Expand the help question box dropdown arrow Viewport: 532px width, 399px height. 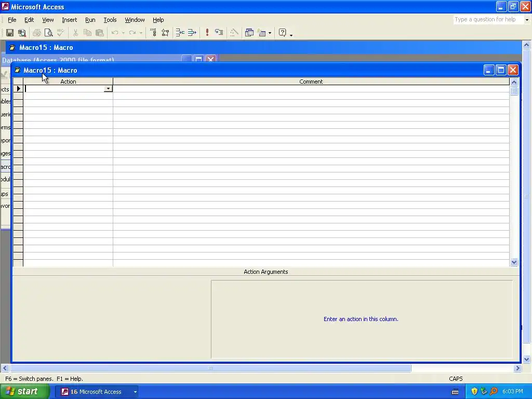point(527,20)
